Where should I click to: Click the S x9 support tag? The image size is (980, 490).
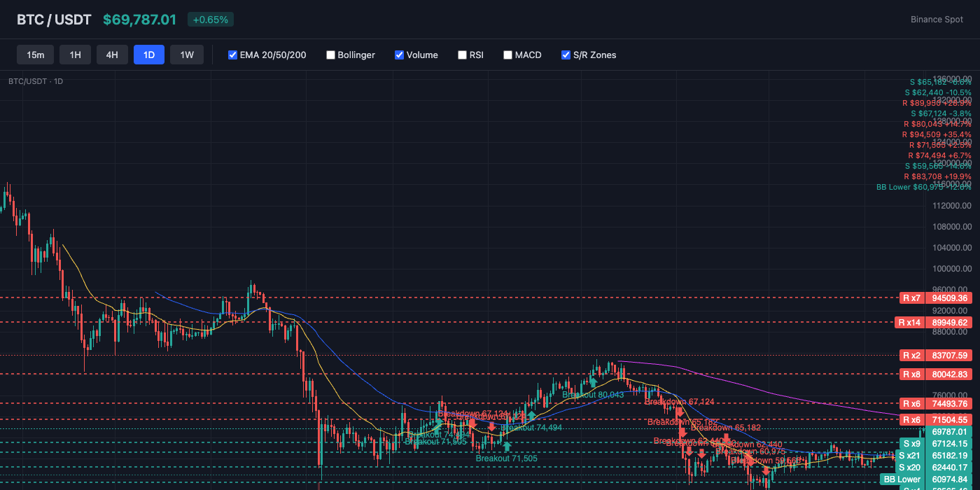click(x=911, y=443)
